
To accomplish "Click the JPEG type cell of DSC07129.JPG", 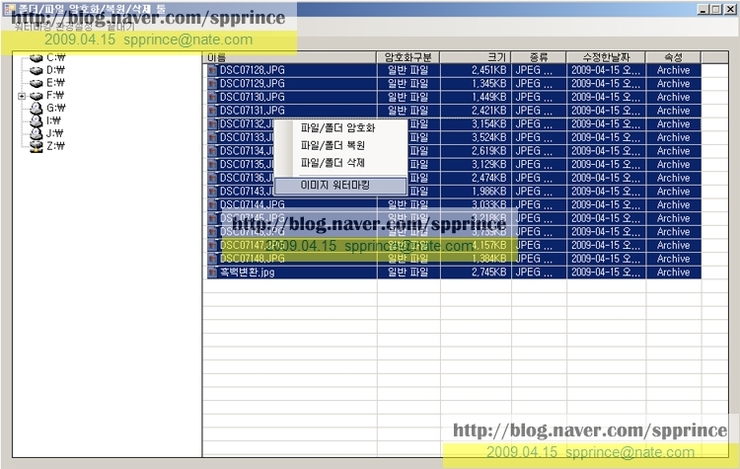I will pos(534,84).
